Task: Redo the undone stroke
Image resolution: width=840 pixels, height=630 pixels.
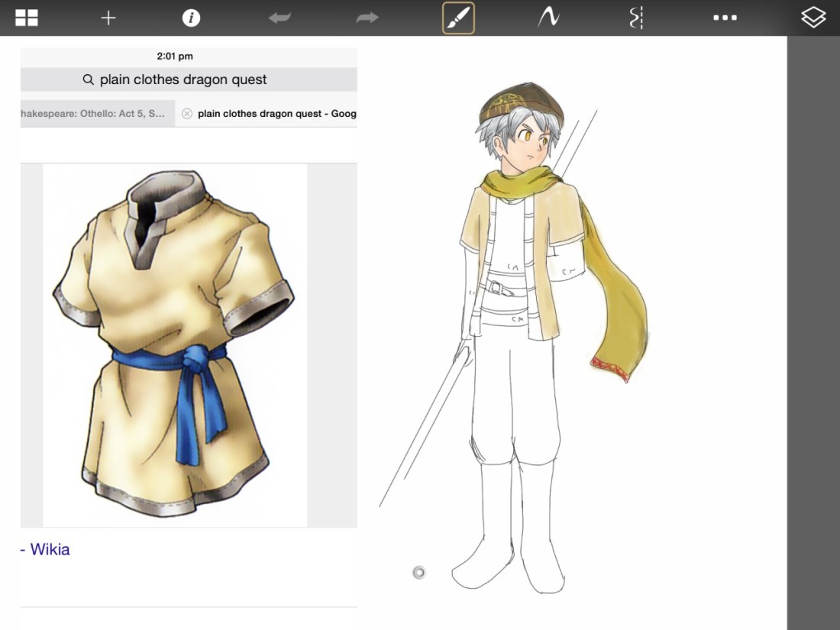Action: tap(367, 18)
